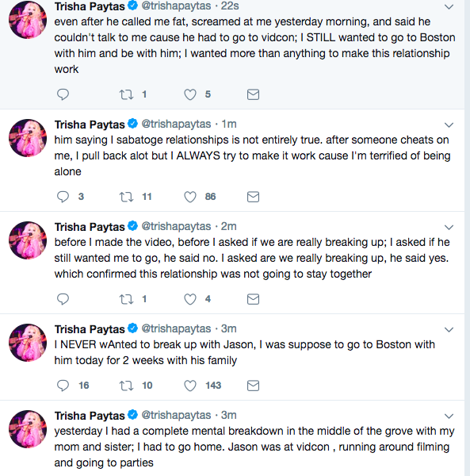Viewport: 470px width, 476px height.
Task: Share the 22s tweet via direct message icon
Action: (x=253, y=94)
